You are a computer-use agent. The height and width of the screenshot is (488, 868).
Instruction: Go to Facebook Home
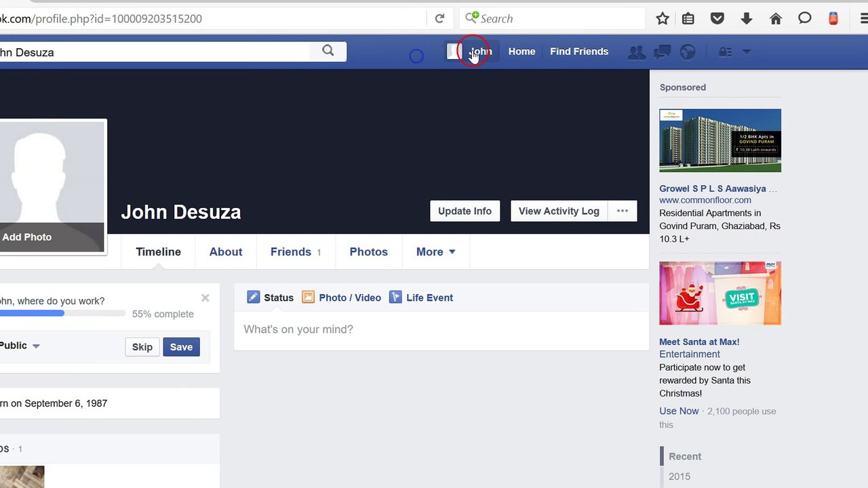(x=521, y=52)
